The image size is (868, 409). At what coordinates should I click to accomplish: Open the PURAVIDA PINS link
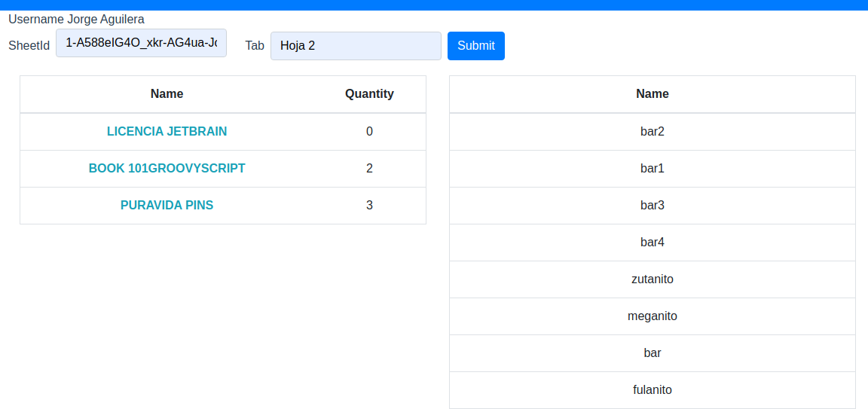[167, 205]
